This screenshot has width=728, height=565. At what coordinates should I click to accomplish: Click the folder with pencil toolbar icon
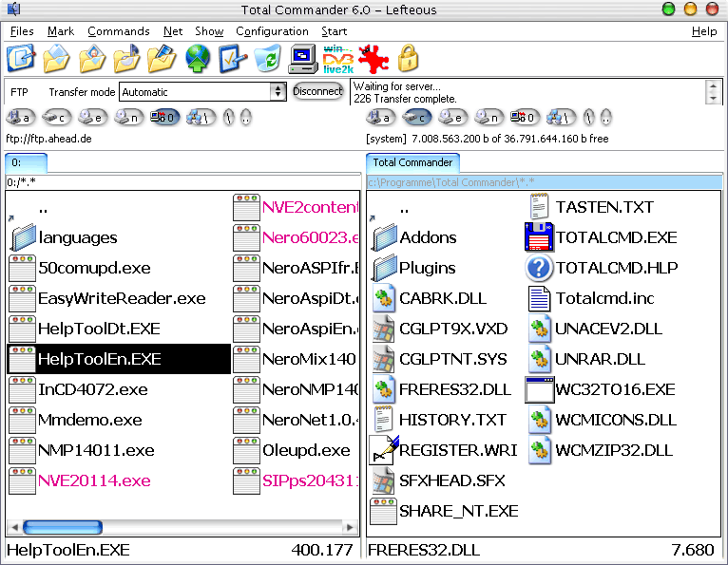click(x=162, y=59)
